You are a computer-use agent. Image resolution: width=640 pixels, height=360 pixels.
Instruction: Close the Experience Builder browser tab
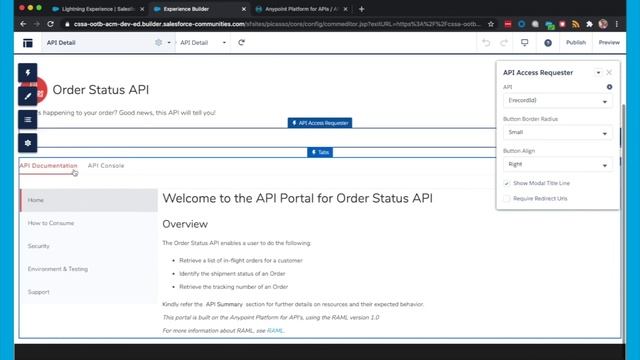[x=244, y=9]
